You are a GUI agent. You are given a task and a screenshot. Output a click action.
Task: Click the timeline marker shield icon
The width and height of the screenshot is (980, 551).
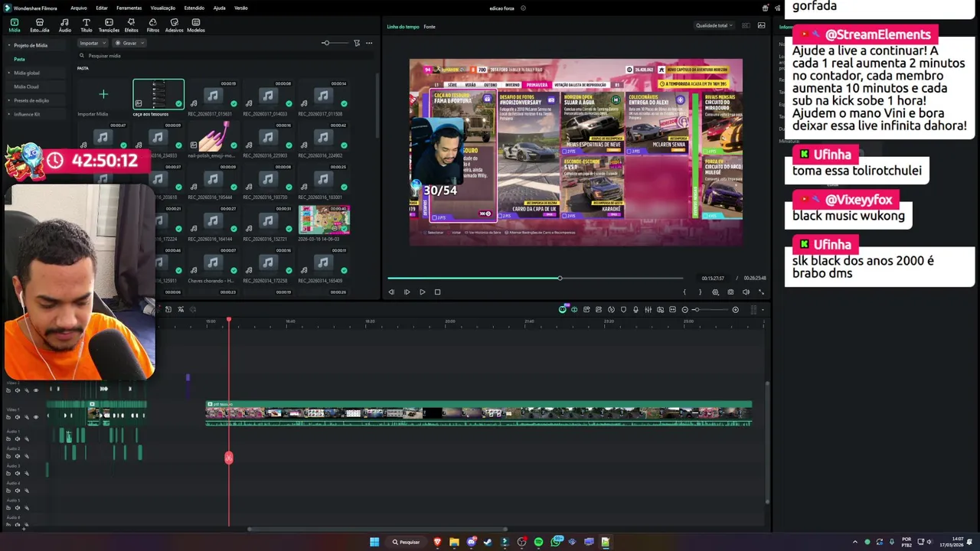623,310
